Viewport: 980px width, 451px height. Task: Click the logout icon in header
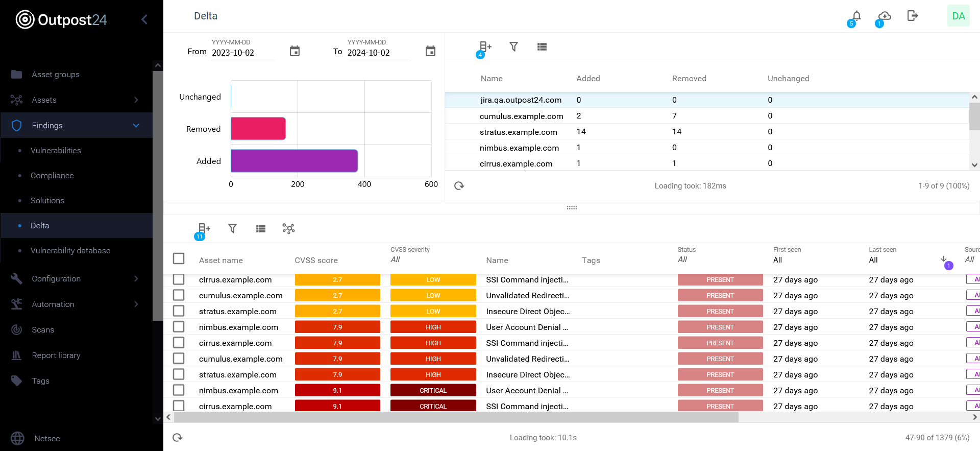click(913, 16)
